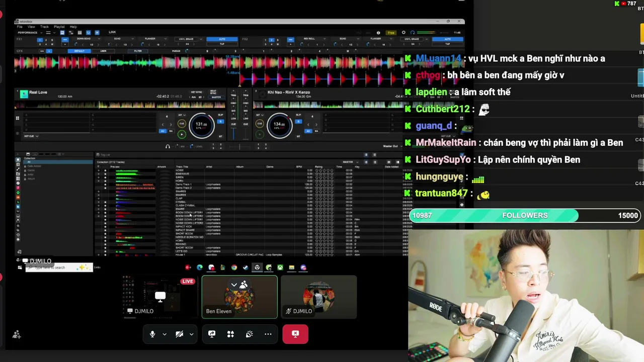
Task: Mute the microphone in the call controls
Action: point(152,334)
